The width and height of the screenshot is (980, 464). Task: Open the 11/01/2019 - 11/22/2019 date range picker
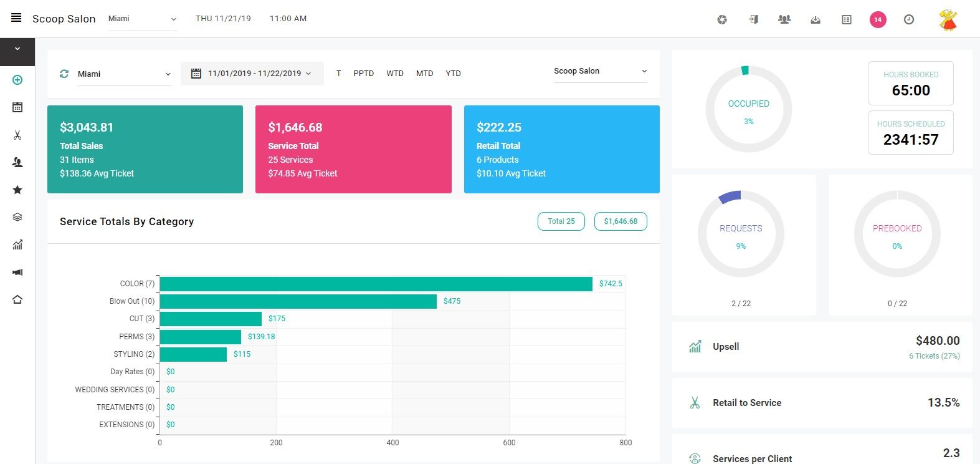pos(252,74)
